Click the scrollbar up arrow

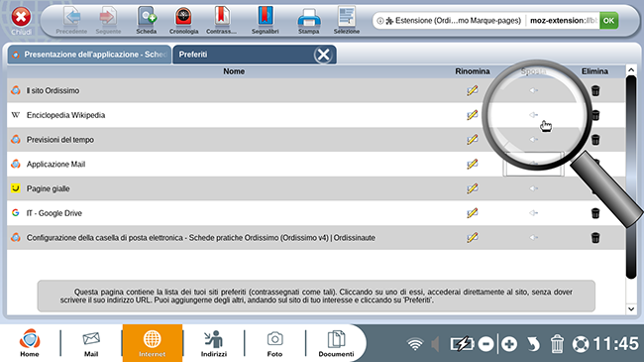(x=631, y=70)
